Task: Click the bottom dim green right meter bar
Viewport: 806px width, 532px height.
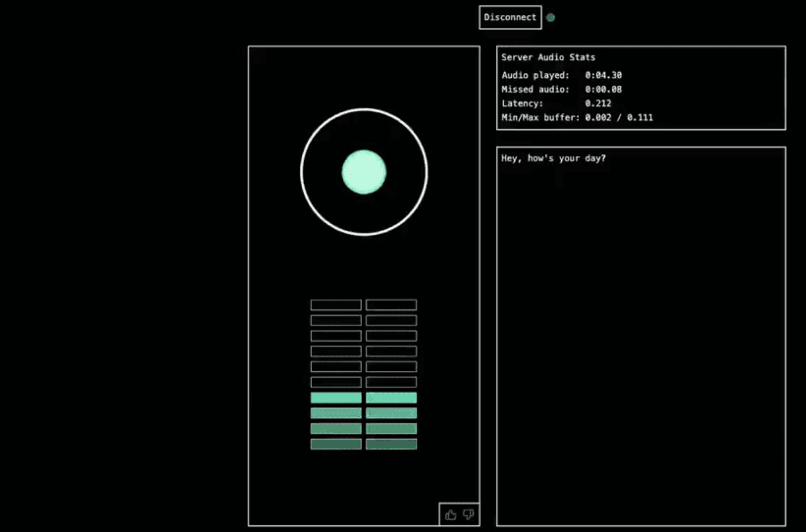Action: pos(391,444)
